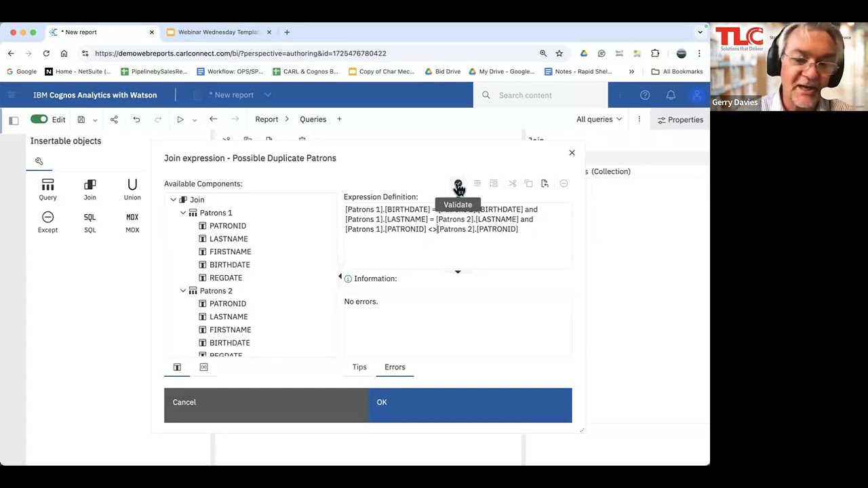Insert an Except object
This screenshot has height=488, width=868.
47,222
